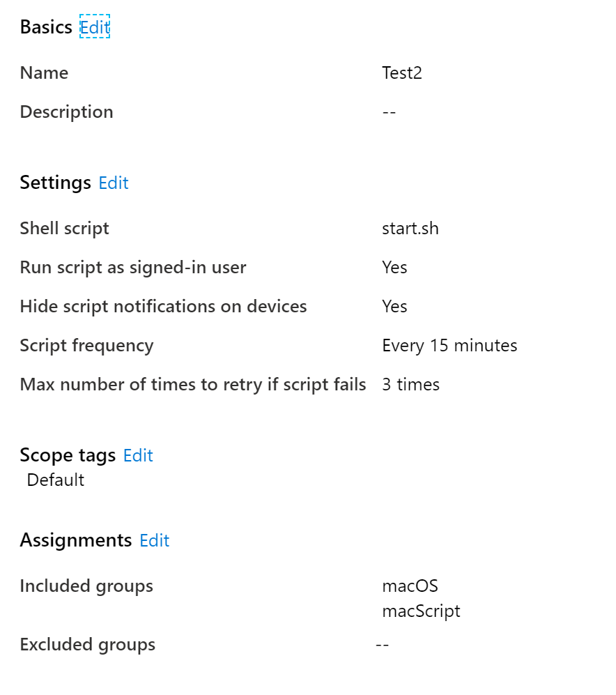Select the start.sh shell script value

(410, 229)
